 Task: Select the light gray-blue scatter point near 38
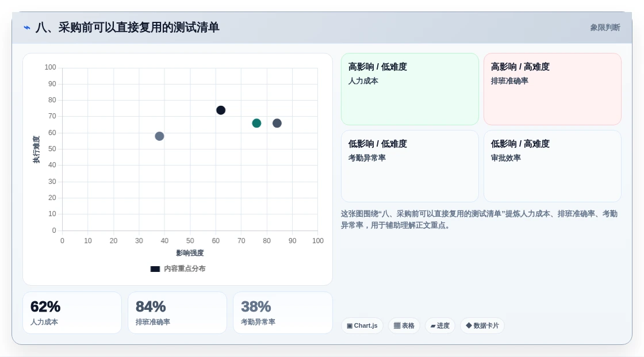(x=159, y=136)
